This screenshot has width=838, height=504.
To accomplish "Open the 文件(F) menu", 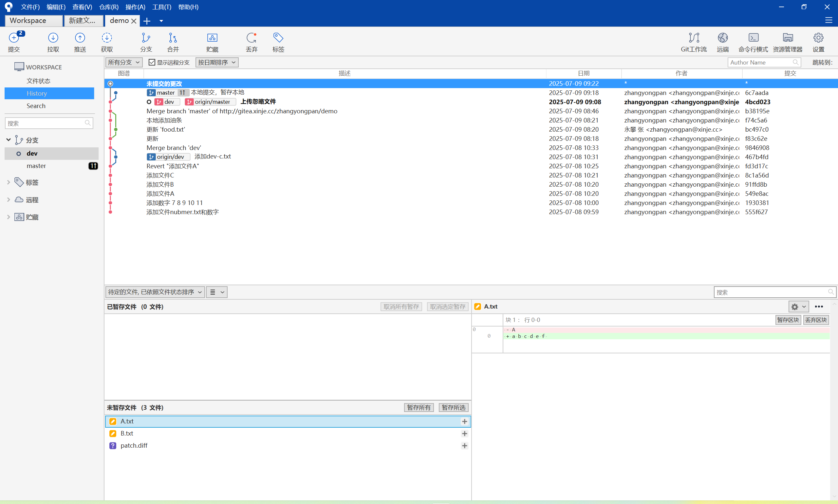I will (30, 7).
